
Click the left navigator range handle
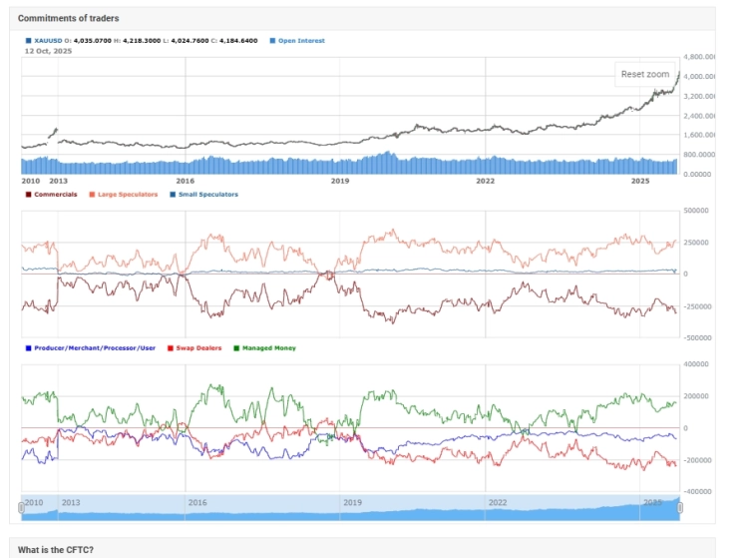coord(22,508)
